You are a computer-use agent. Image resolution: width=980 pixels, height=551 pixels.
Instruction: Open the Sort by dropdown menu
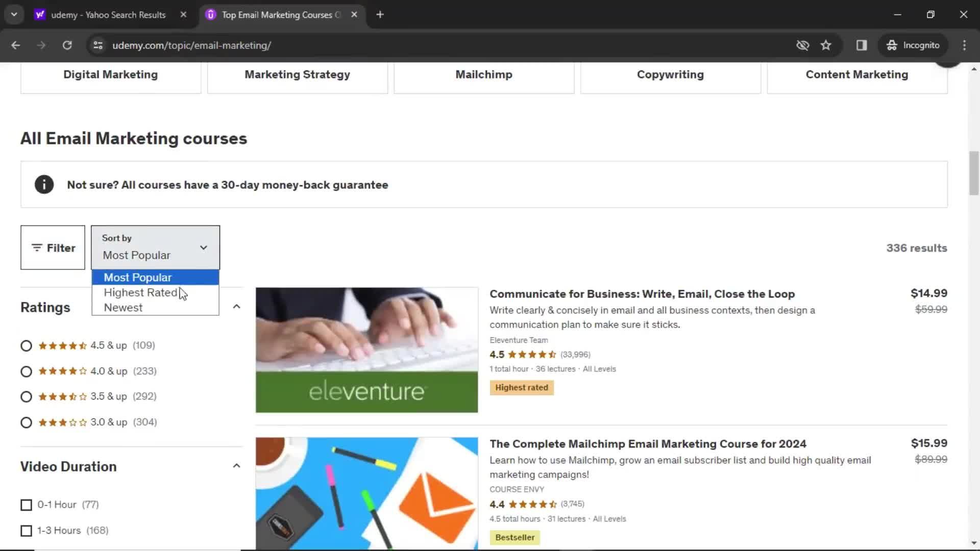click(156, 247)
